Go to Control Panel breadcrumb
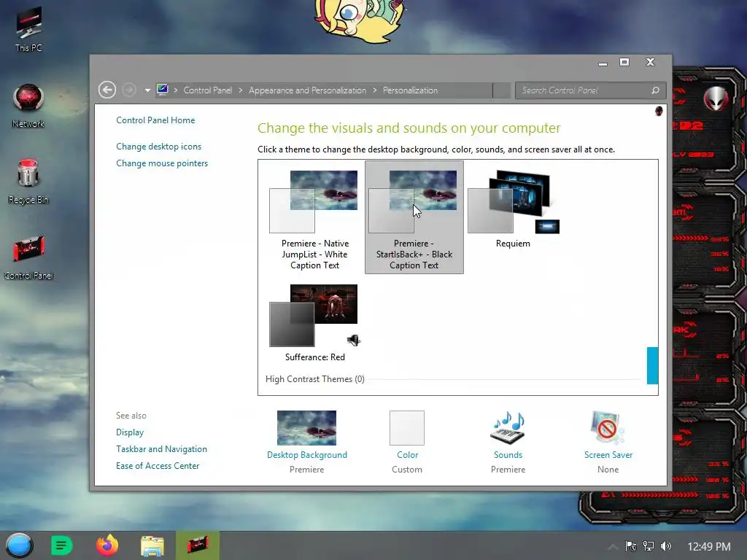Viewport: 747px width, 560px height. (208, 90)
